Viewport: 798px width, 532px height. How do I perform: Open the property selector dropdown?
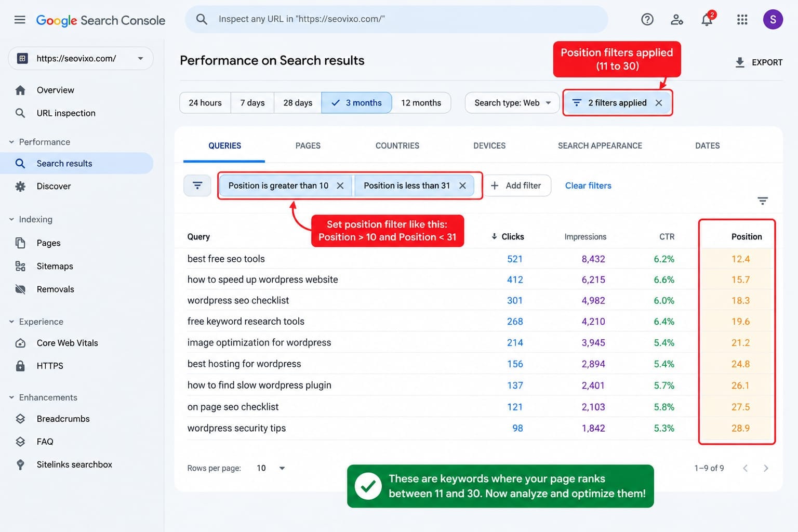81,58
